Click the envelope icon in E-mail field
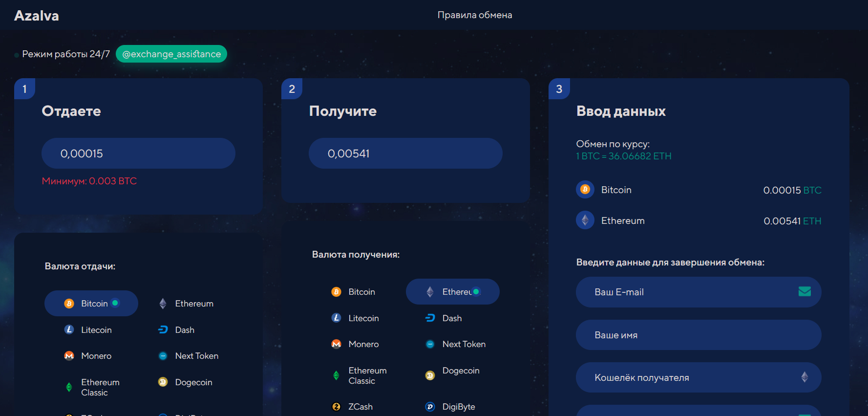Screen dimensions: 868x416 804,292
